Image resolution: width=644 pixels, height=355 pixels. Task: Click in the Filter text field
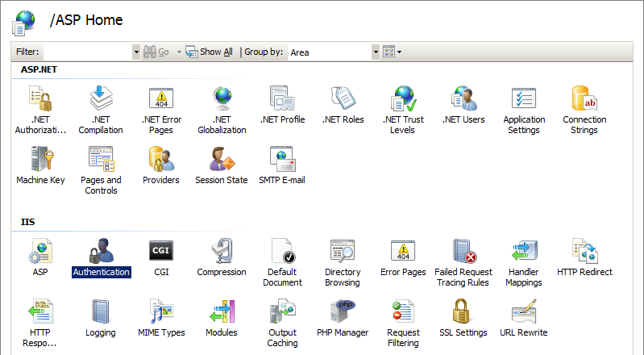[x=88, y=52]
